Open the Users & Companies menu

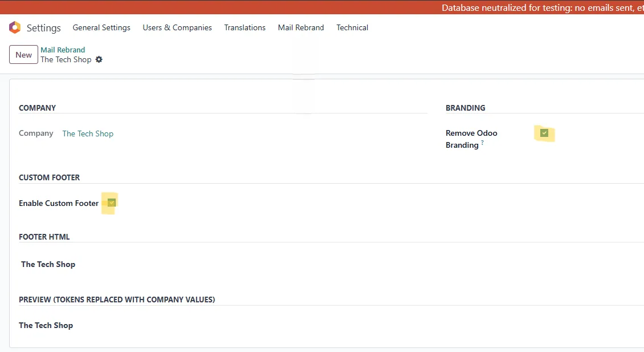(177, 27)
